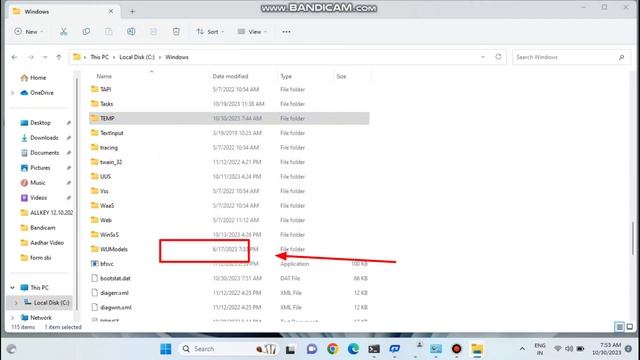
Task: Click the Share icon in toolbar
Action: pos(153,31)
